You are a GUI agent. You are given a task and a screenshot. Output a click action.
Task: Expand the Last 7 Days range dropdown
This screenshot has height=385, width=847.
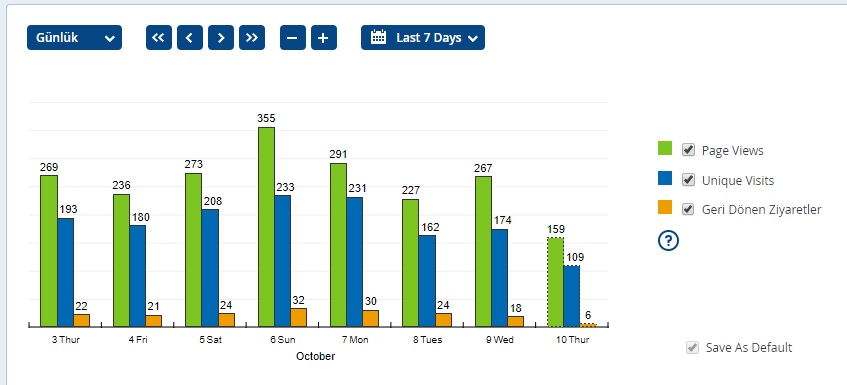[x=423, y=38]
